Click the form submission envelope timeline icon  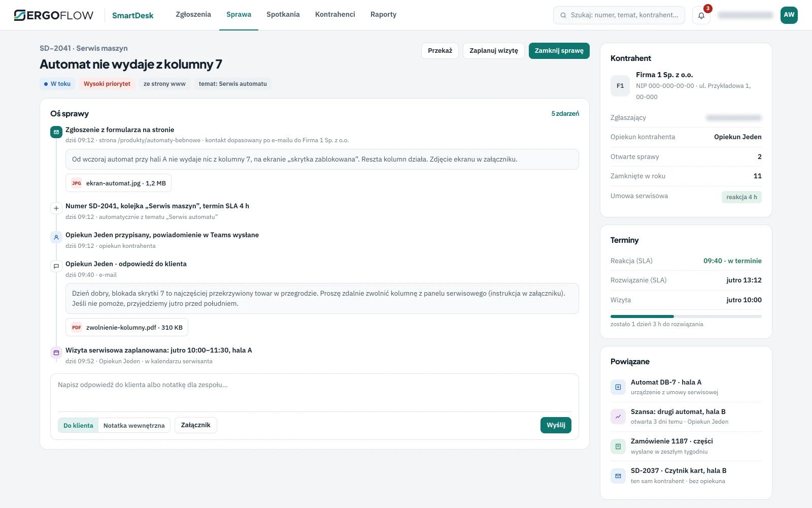tap(56, 132)
